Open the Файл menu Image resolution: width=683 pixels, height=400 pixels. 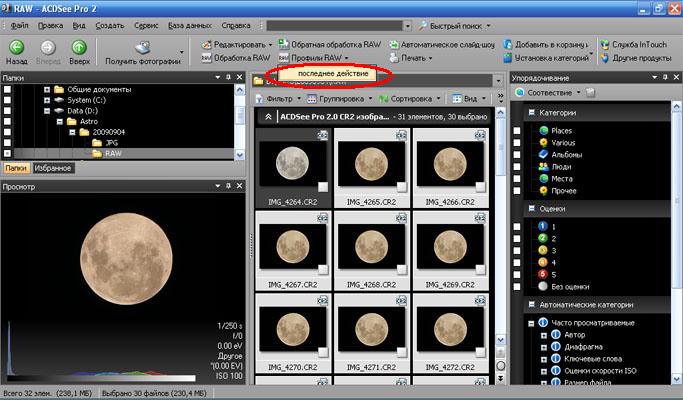click(x=20, y=26)
